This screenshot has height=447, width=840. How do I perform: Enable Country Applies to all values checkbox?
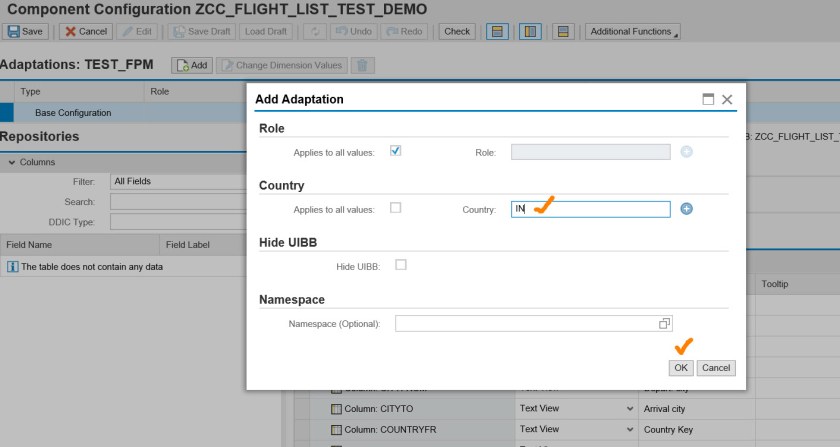tap(395, 208)
